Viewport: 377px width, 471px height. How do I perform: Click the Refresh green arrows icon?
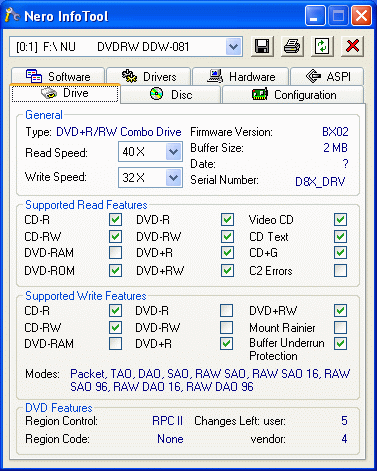(322, 46)
